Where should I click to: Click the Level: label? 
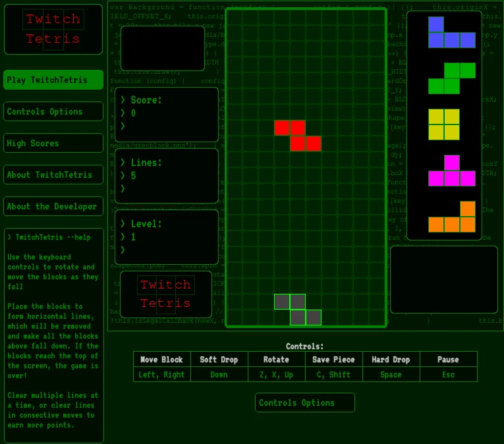(146, 224)
